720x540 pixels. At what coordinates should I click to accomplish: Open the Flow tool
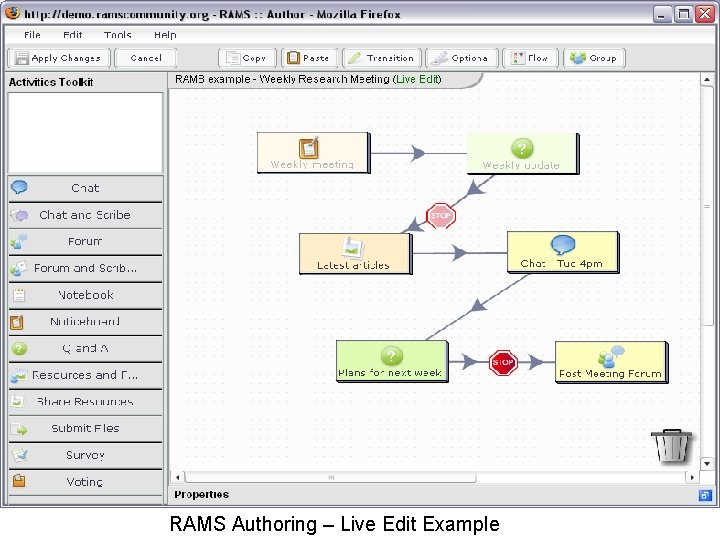(x=531, y=58)
